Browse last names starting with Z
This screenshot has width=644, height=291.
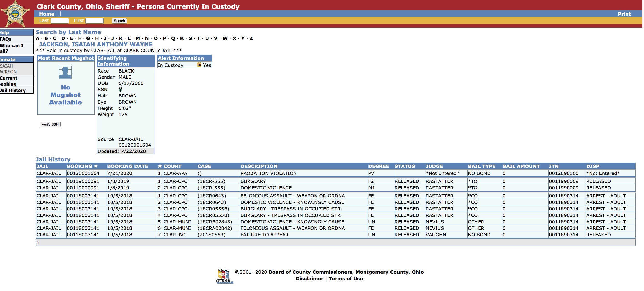coord(251,38)
